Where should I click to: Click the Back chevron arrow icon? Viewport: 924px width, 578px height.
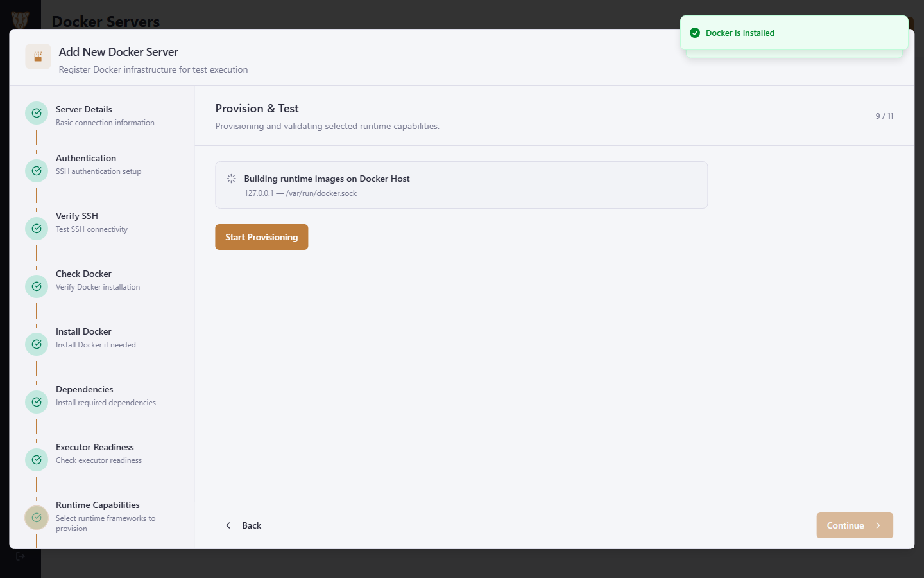coord(228,525)
